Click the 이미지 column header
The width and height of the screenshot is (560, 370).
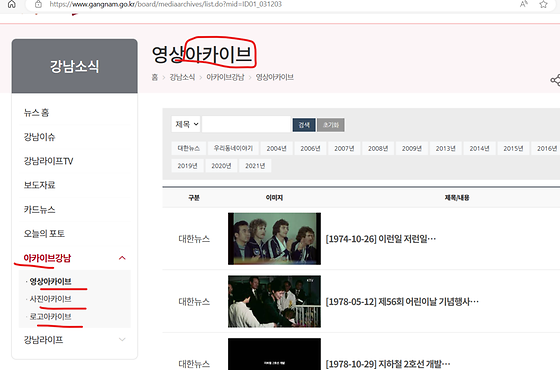(x=274, y=198)
